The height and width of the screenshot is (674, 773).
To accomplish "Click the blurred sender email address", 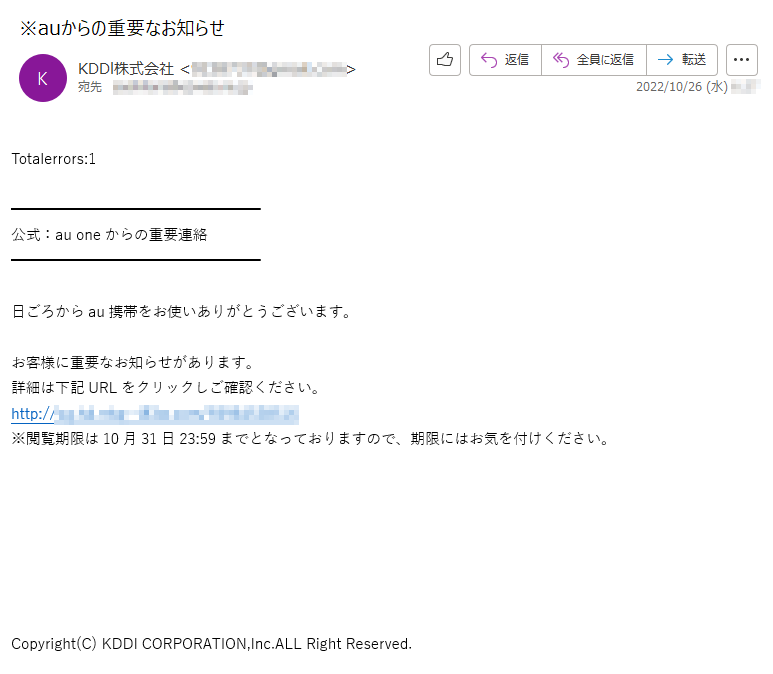I will pos(268,70).
